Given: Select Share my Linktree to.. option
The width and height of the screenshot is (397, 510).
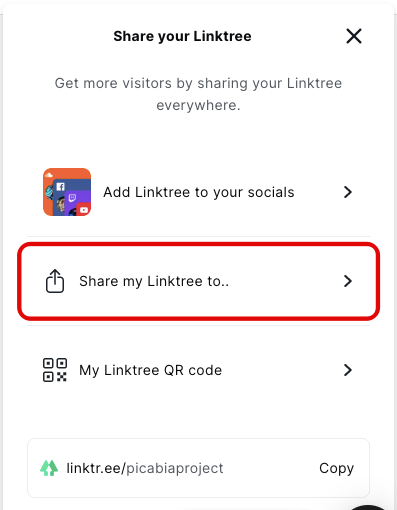Looking at the screenshot, I should 198,281.
